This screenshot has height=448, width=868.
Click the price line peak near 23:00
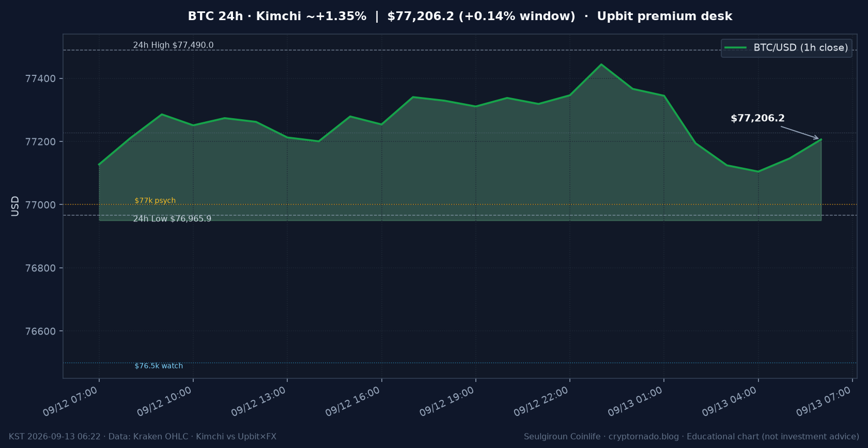tap(601, 65)
